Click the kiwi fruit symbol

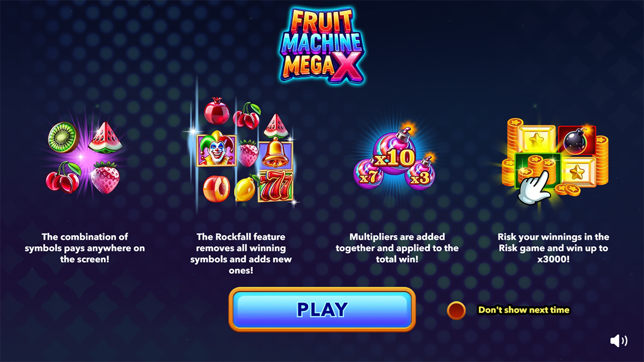point(63,136)
